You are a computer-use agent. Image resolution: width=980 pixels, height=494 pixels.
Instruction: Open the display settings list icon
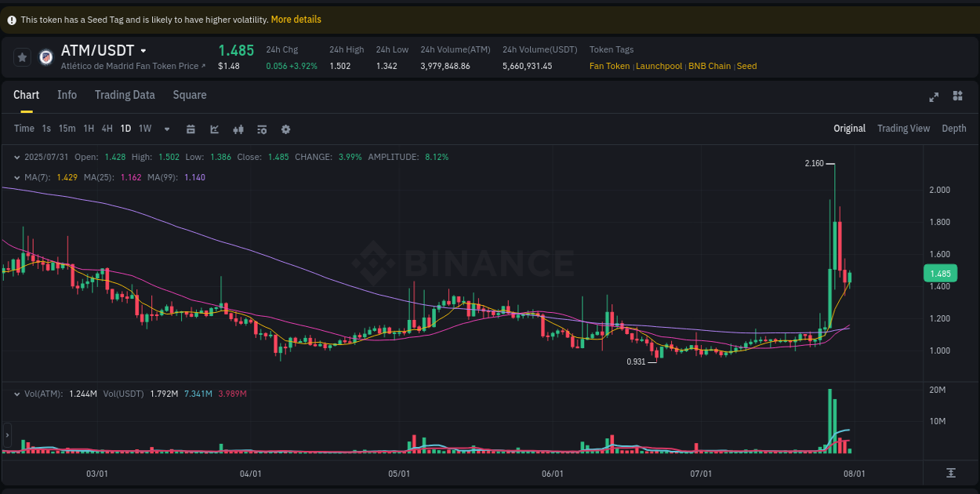click(x=262, y=129)
